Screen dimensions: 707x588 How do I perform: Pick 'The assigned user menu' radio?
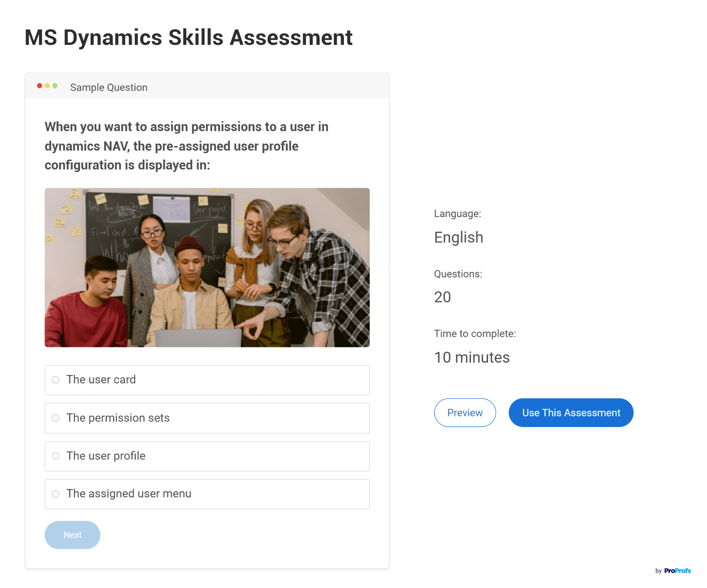(x=56, y=494)
